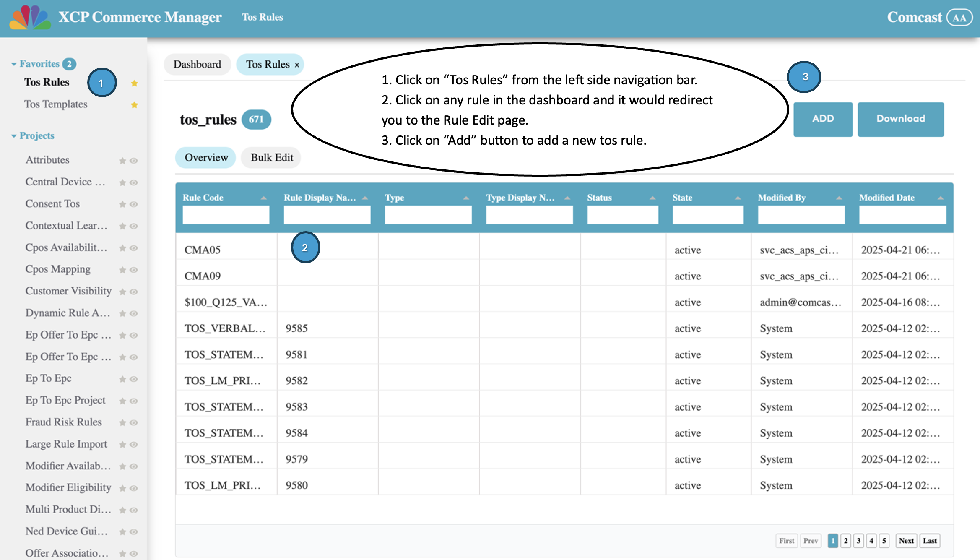Image resolution: width=980 pixels, height=560 pixels.
Task: Star the Dynamic Rule A… project
Action: (x=122, y=313)
